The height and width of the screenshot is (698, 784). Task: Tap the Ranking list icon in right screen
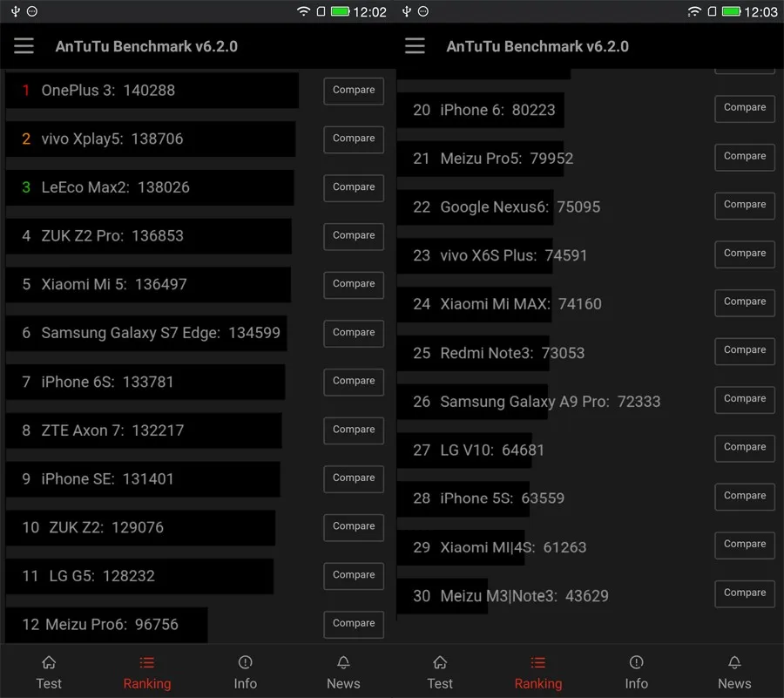538,662
